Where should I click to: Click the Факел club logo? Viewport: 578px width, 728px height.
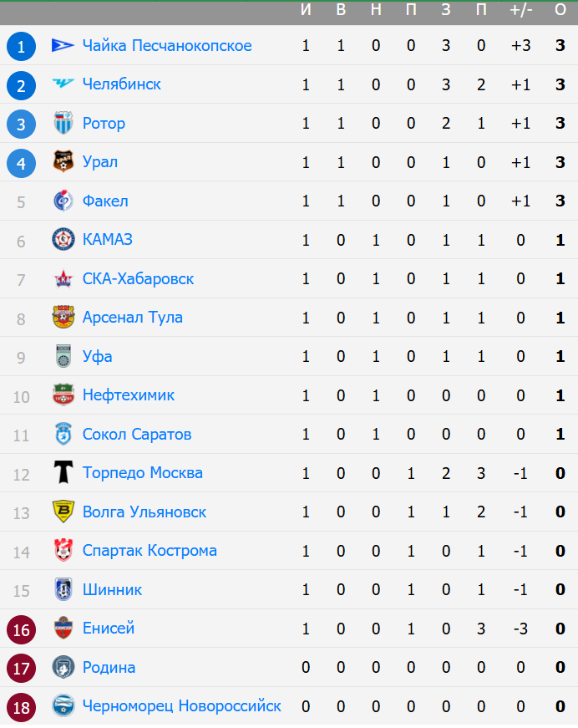(x=63, y=201)
